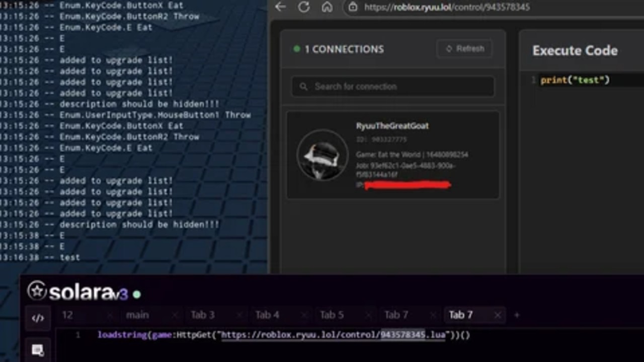Reload the page with the browser refresh icon
The height and width of the screenshot is (362, 644).
[x=304, y=7]
